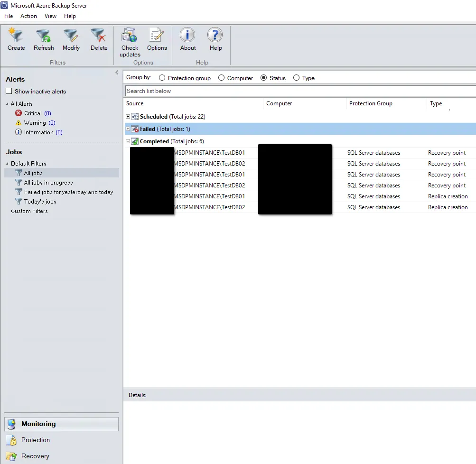Collapse the Default Filters tree node

tap(7, 164)
